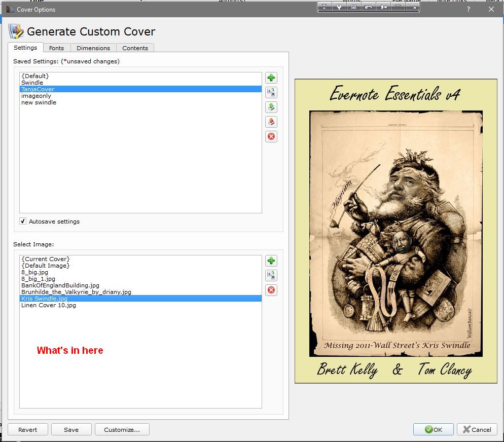Close the Cover Options dialog
Screen dimensions: 504x442
(x=491, y=9)
